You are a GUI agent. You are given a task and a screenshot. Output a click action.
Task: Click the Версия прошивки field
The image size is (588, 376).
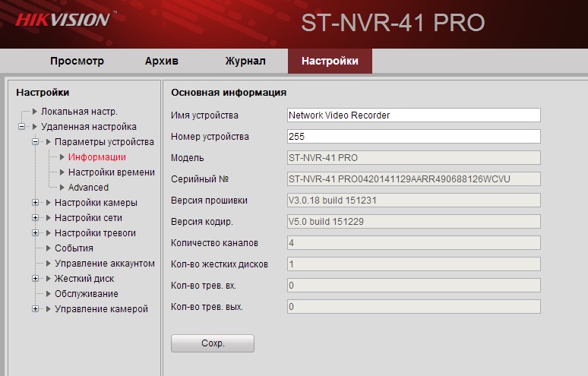tap(413, 201)
